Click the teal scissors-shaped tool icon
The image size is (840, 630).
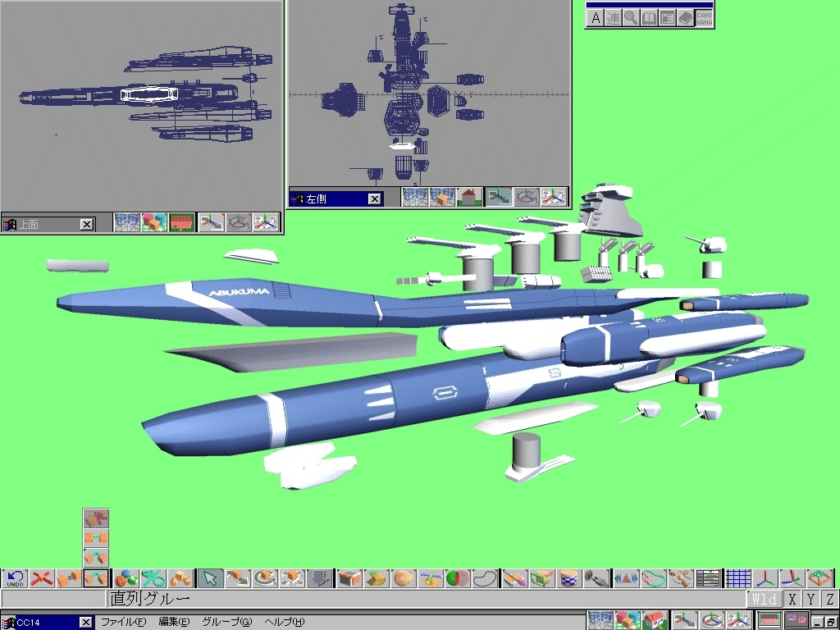pyautogui.click(x=153, y=578)
